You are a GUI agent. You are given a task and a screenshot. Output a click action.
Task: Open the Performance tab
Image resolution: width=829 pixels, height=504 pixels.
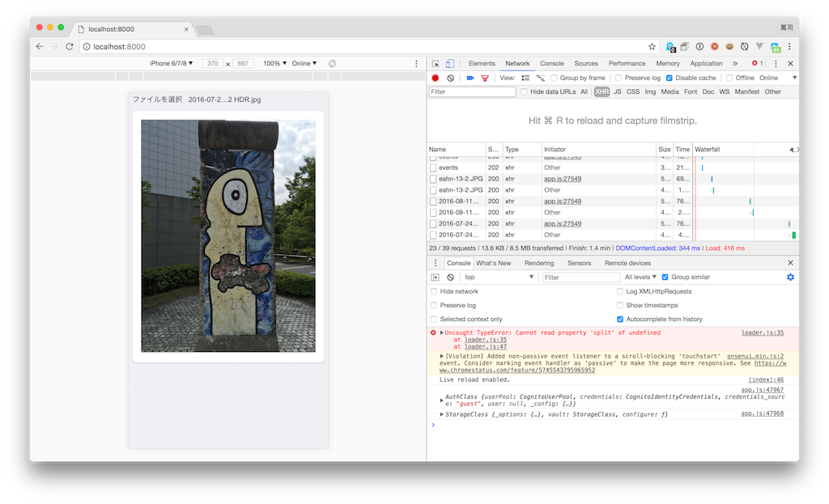tap(627, 63)
